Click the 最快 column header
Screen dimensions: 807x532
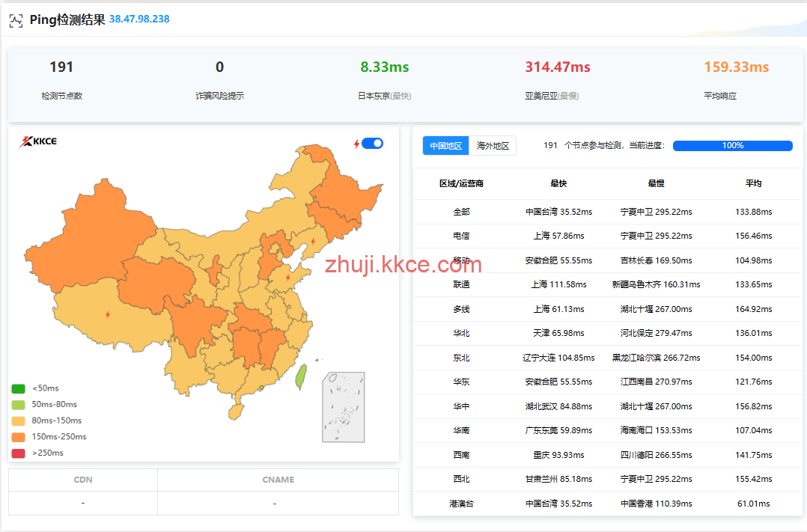point(558,183)
